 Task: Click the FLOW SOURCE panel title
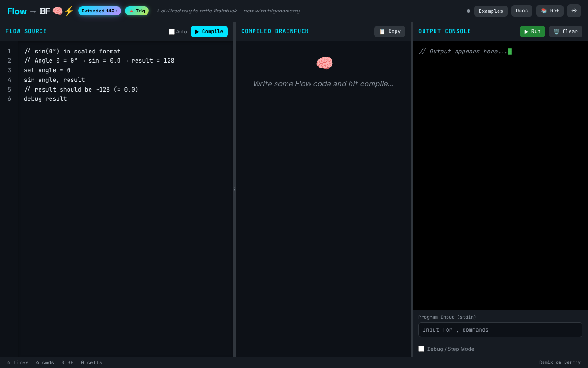26,31
